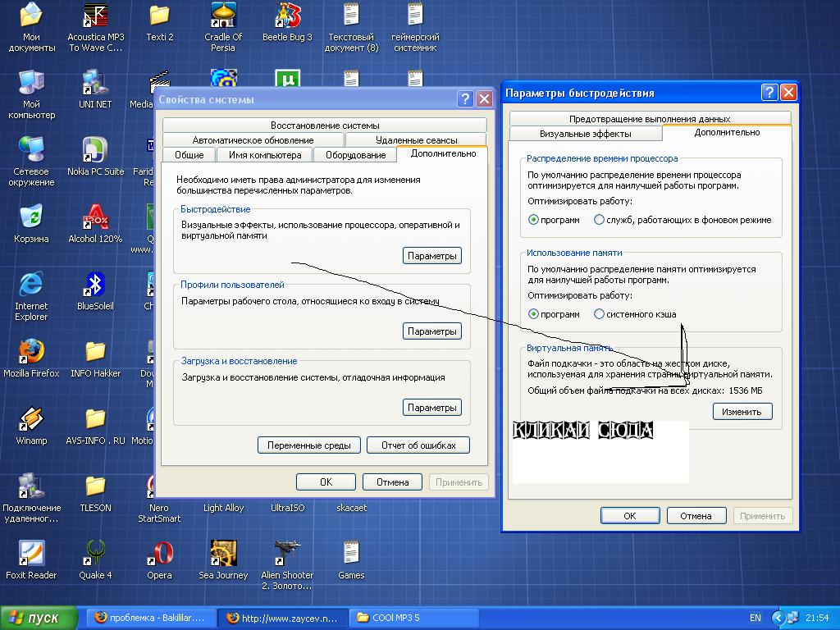Open the Alcohol 120% desktop icon
This screenshot has height=630, width=840.
[x=95, y=217]
